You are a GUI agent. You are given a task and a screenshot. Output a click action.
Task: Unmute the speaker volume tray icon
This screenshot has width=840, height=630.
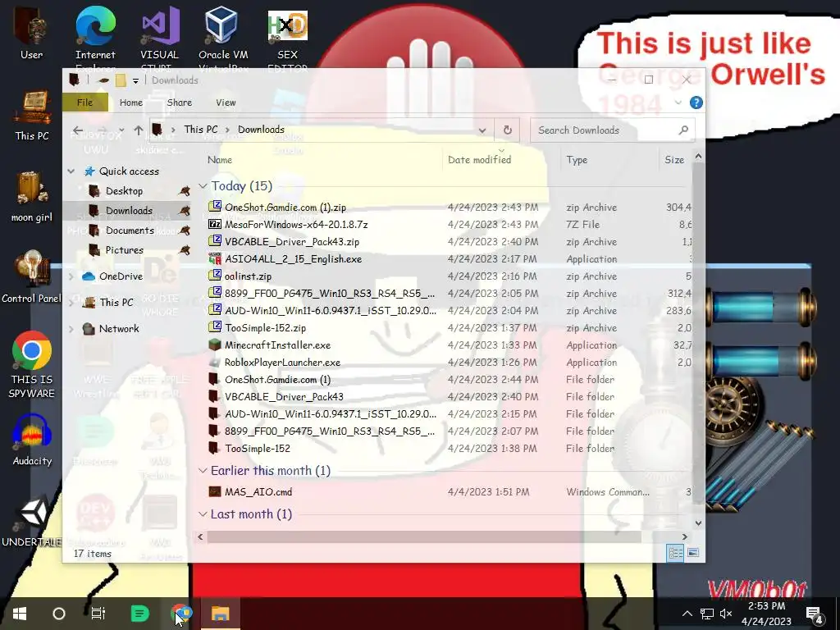[726, 614]
